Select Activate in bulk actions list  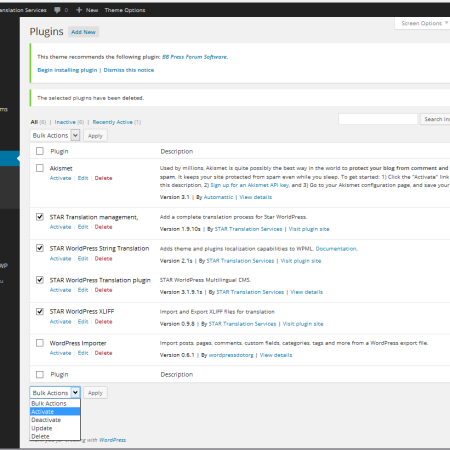55,412
